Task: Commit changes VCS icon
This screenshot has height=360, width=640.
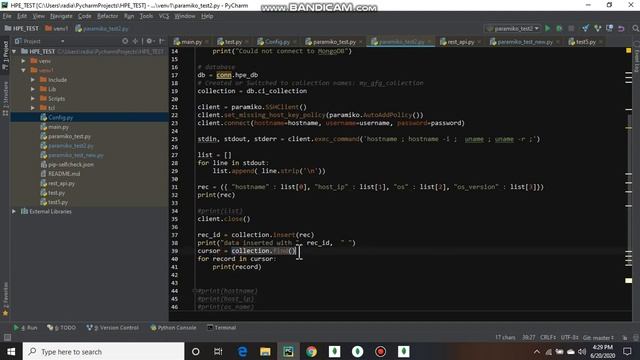Action: point(598,28)
